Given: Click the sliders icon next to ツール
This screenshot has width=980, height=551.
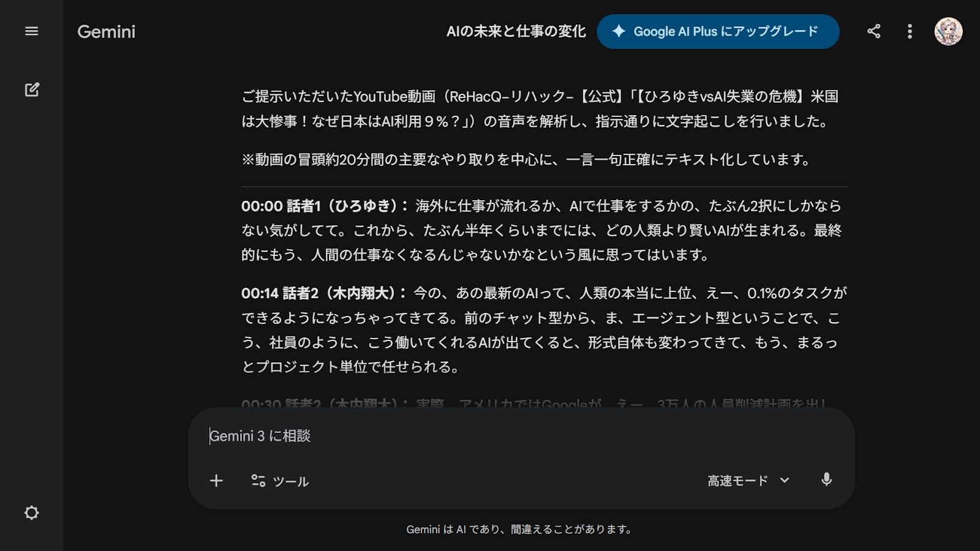Looking at the screenshot, I should click(x=258, y=481).
